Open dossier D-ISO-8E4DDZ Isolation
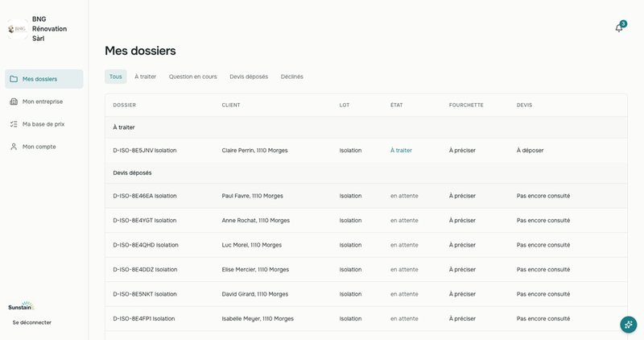Image resolution: width=644 pixels, height=340 pixels. tap(145, 270)
